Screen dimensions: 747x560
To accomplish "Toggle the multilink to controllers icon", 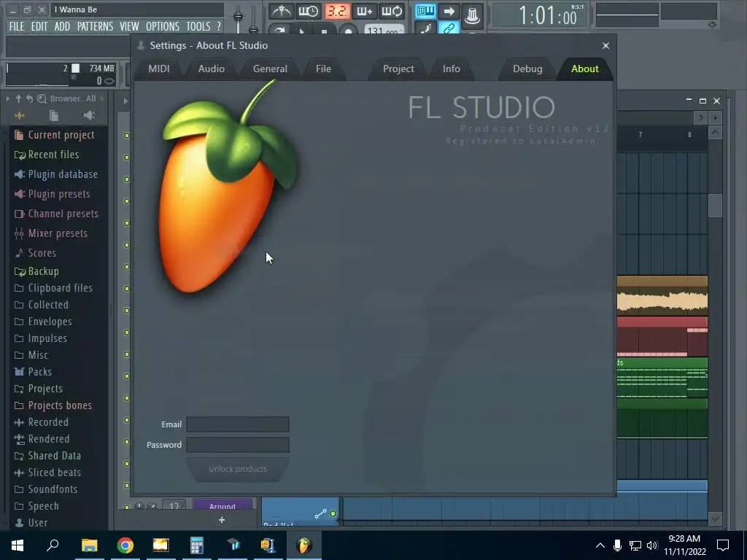I will [x=449, y=28].
